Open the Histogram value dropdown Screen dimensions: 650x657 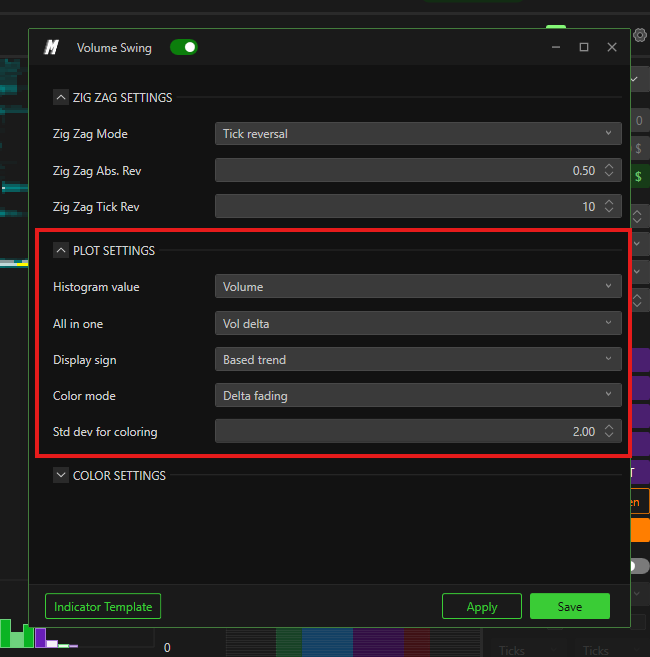pyautogui.click(x=418, y=287)
